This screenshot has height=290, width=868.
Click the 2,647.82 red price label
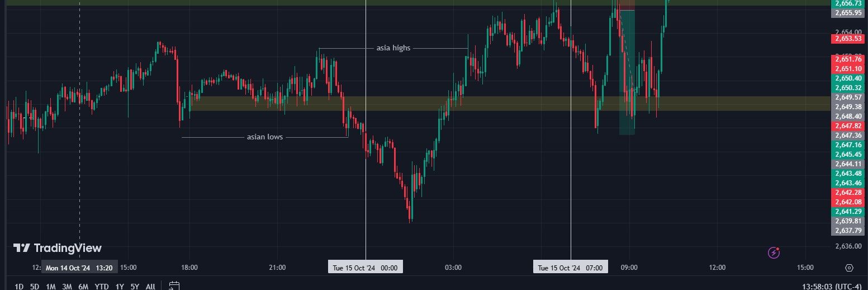[x=848, y=125]
